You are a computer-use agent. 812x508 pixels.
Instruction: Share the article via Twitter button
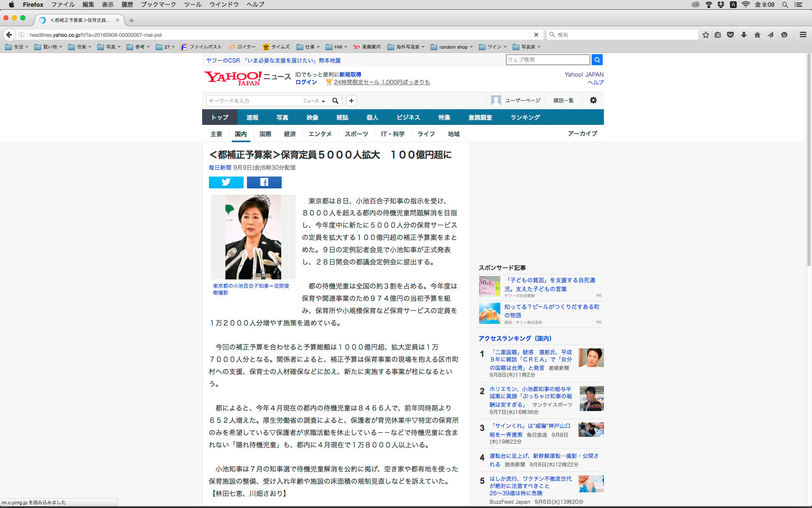(226, 182)
